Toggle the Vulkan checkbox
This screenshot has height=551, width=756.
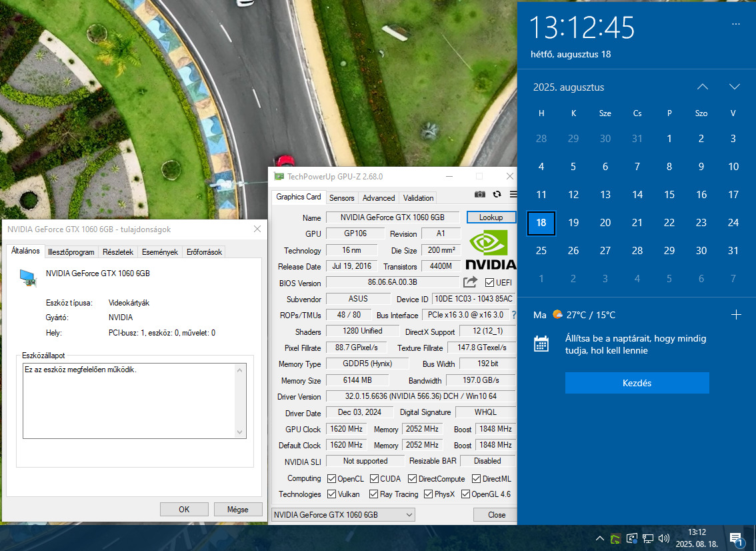click(332, 494)
